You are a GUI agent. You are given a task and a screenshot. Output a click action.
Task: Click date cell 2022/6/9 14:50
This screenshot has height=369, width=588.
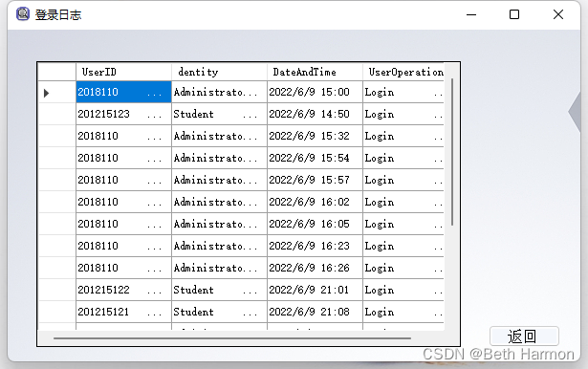(315, 114)
